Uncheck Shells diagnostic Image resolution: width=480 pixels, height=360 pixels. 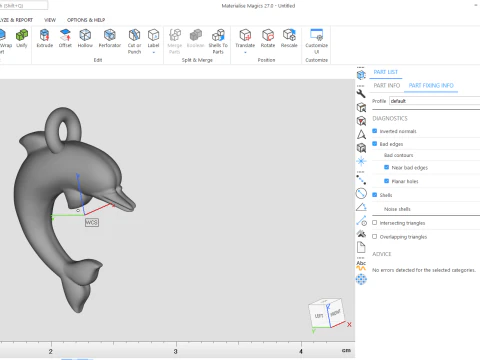[375, 195]
